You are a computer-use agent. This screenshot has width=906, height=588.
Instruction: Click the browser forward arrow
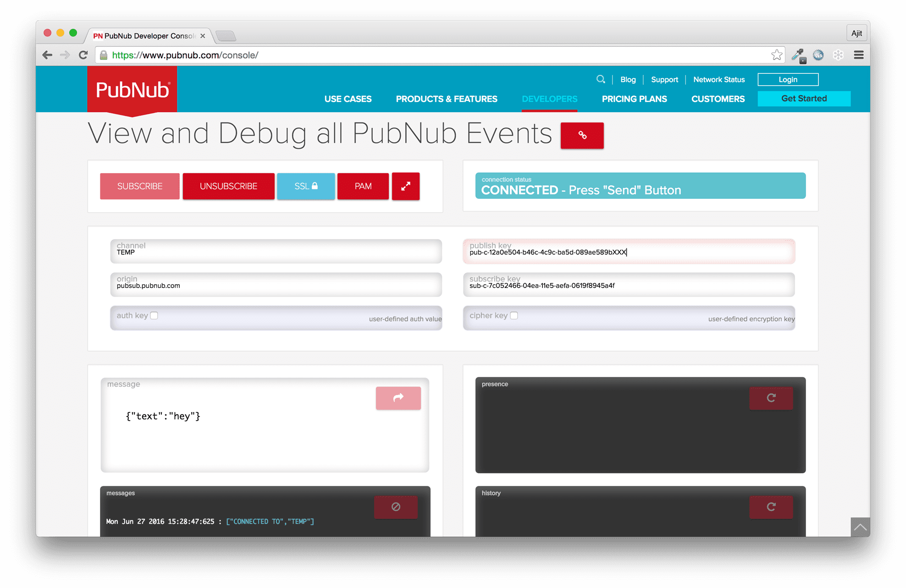(x=65, y=55)
